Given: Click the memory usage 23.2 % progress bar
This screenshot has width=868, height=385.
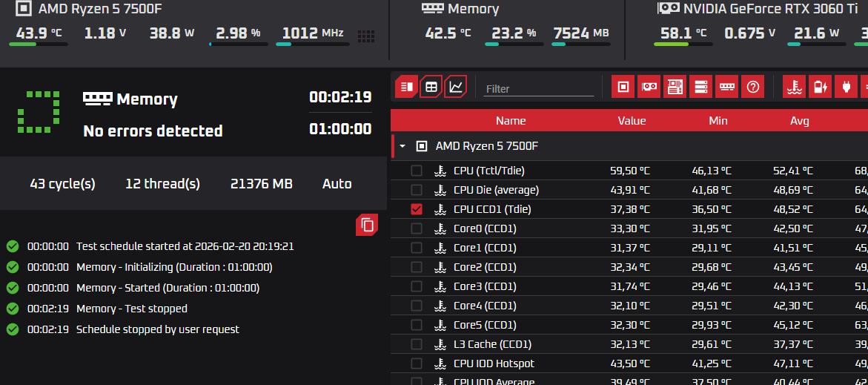Looking at the screenshot, I should [x=514, y=45].
